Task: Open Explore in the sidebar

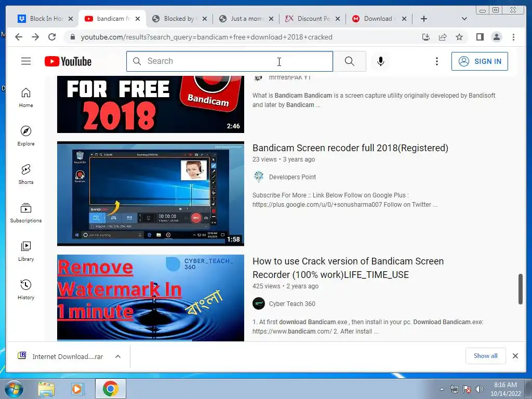Action: 26,136
